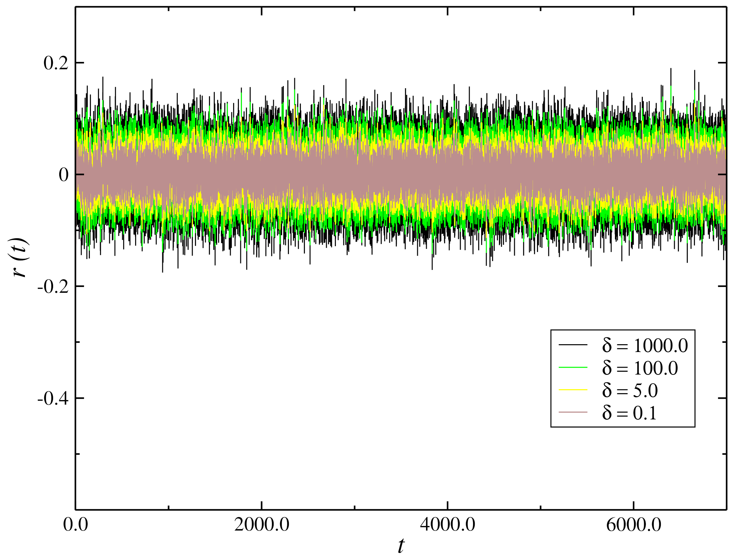The height and width of the screenshot is (560, 732).
Task: Click the green δ = 100.0 legend line
Action: click(x=573, y=367)
